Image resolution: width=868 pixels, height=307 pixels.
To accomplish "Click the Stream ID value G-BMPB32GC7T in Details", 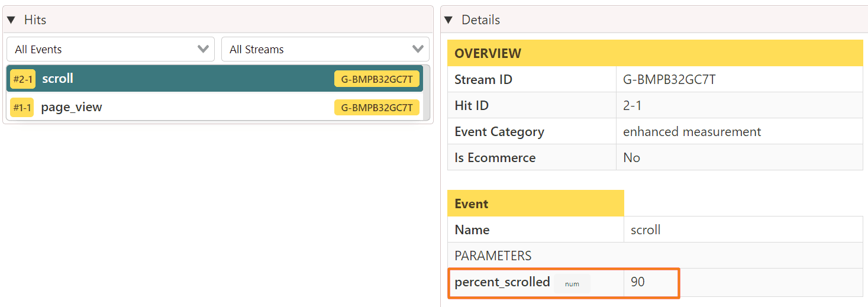I will [669, 79].
